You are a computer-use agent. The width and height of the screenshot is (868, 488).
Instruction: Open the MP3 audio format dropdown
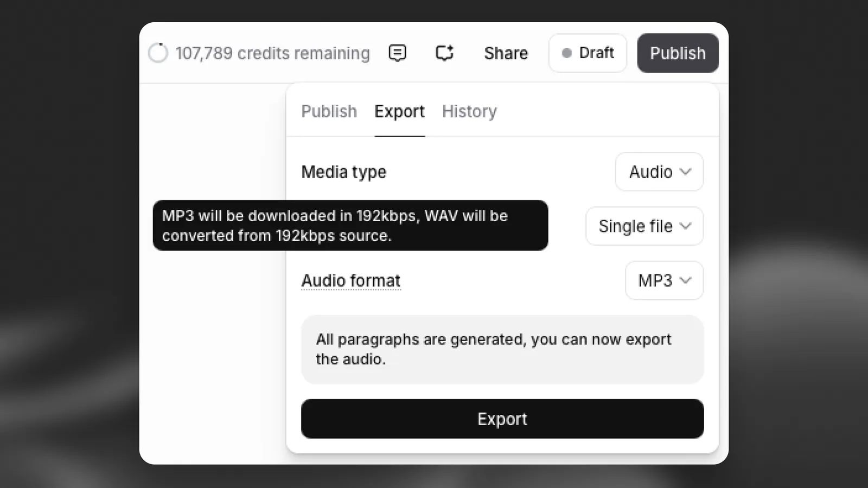coord(665,280)
